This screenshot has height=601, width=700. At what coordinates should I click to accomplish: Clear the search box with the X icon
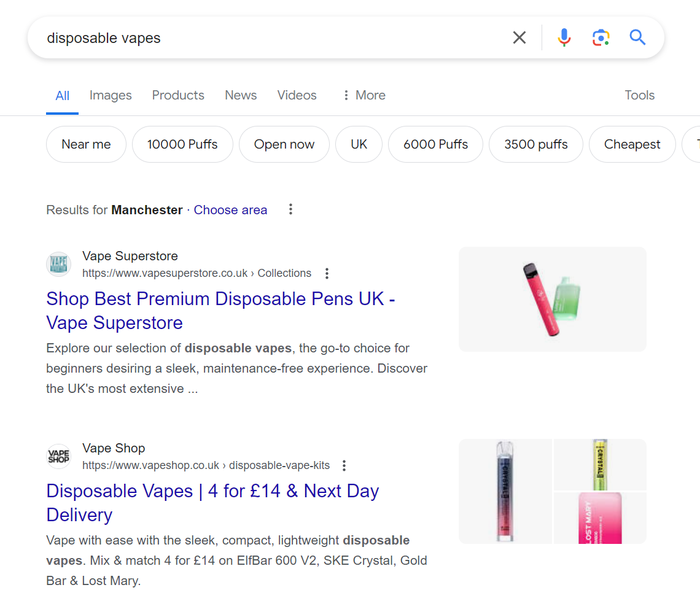pyautogui.click(x=519, y=38)
